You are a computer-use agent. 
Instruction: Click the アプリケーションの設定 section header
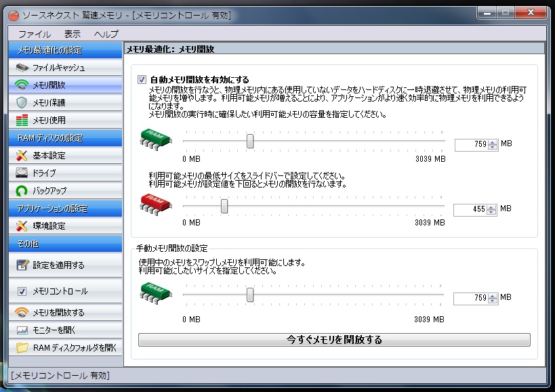coord(66,209)
